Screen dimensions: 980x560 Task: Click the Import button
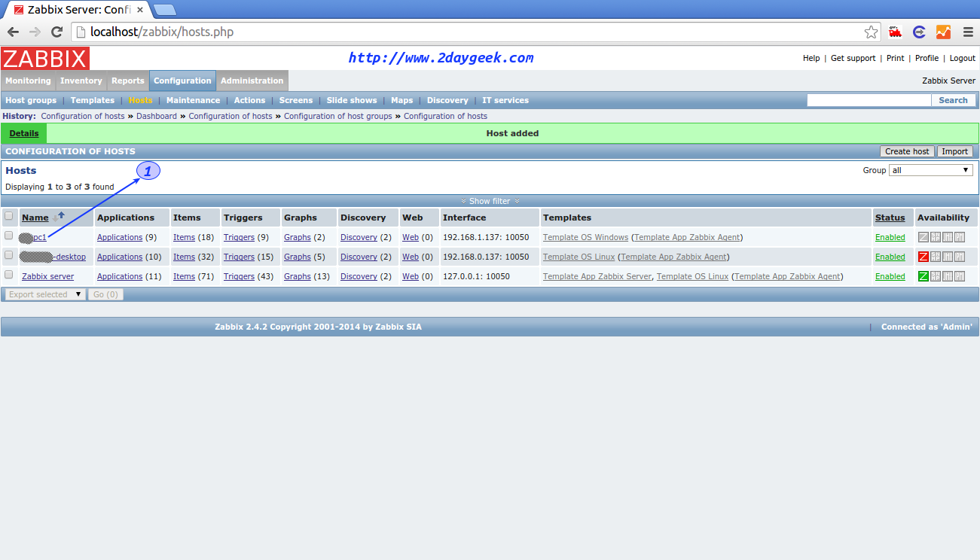tap(954, 151)
